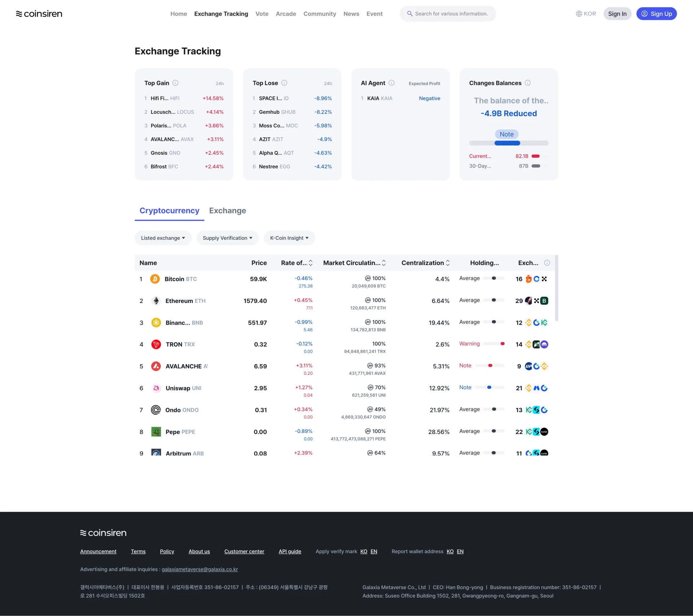Sort by Rate of change column arrows
This screenshot has height=616, width=693.
click(x=310, y=263)
